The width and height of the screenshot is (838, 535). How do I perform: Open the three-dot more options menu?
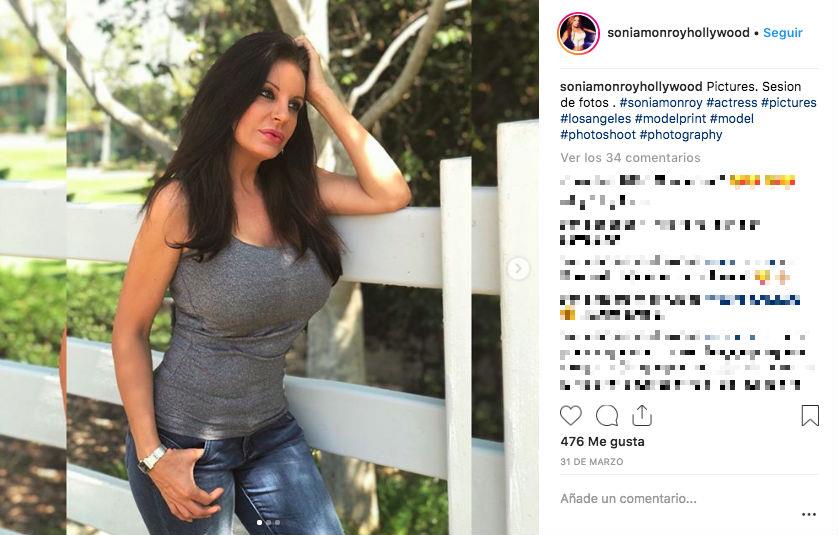[x=809, y=514]
